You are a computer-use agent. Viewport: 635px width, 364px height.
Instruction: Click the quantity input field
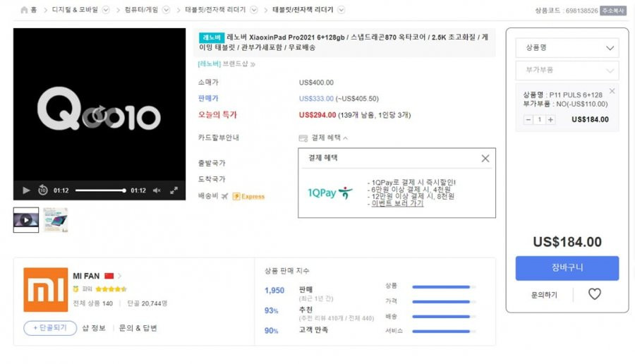coord(540,119)
